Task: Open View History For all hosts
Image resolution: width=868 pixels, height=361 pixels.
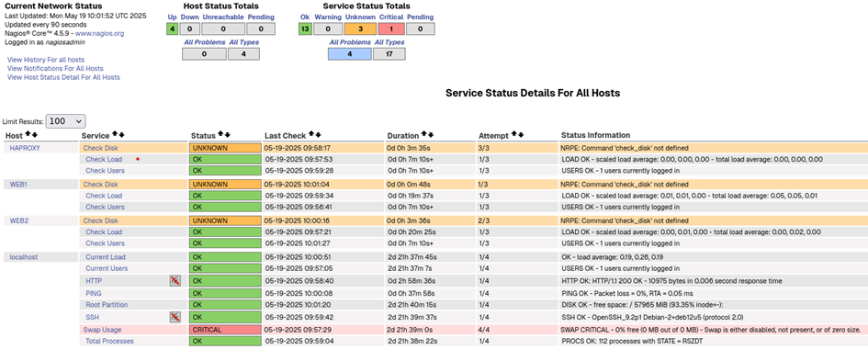Action: (x=46, y=59)
